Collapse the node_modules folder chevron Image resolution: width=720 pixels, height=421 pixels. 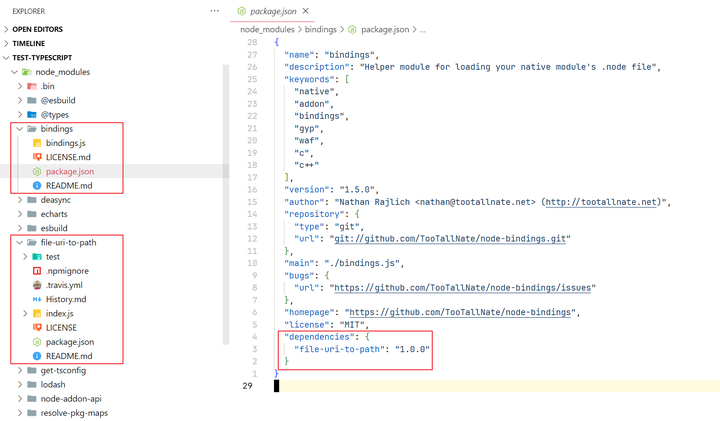click(x=14, y=72)
